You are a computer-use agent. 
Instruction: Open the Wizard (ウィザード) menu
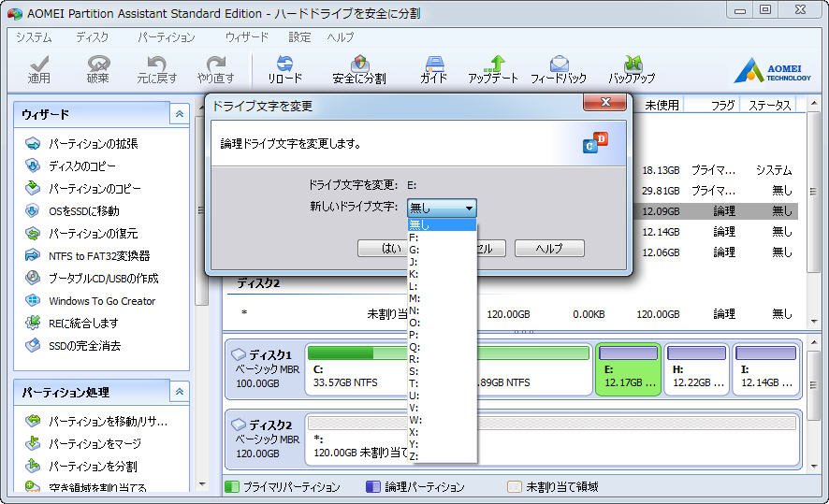click(247, 37)
